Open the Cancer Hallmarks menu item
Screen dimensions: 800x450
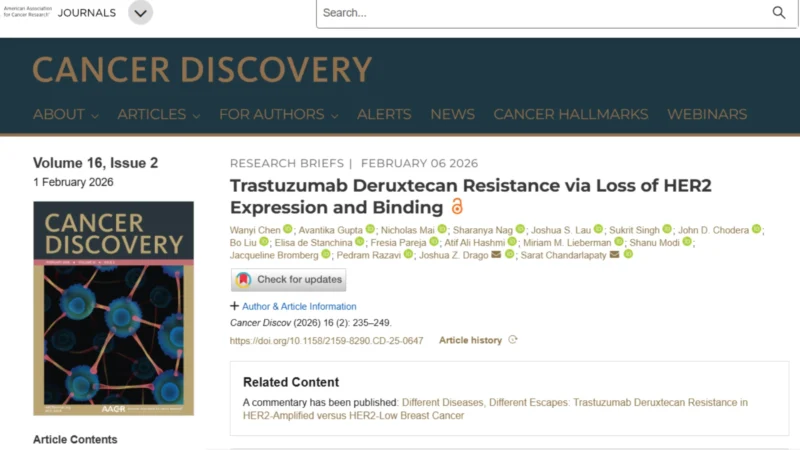(x=570, y=114)
